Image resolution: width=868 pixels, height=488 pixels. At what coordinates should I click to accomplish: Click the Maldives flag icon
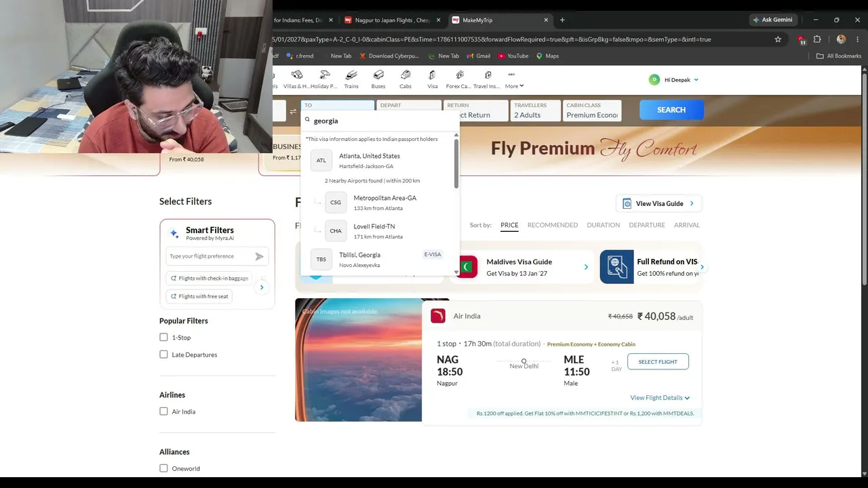click(x=467, y=267)
